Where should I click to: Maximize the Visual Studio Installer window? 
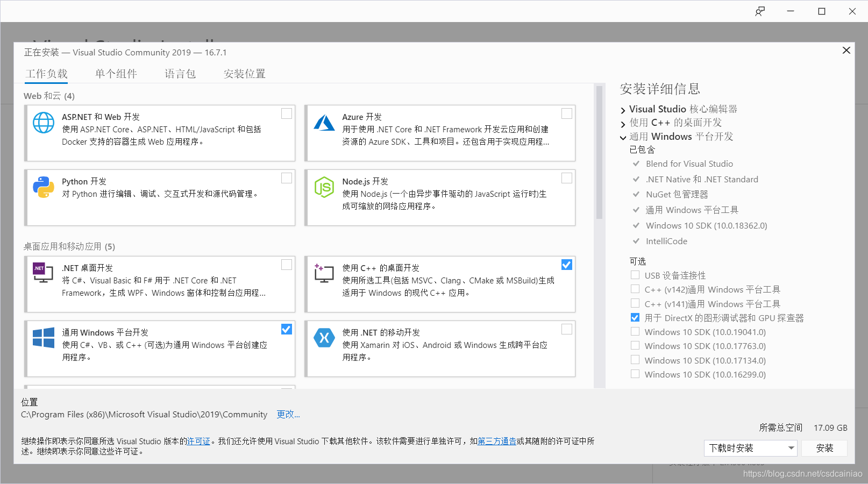[822, 11]
